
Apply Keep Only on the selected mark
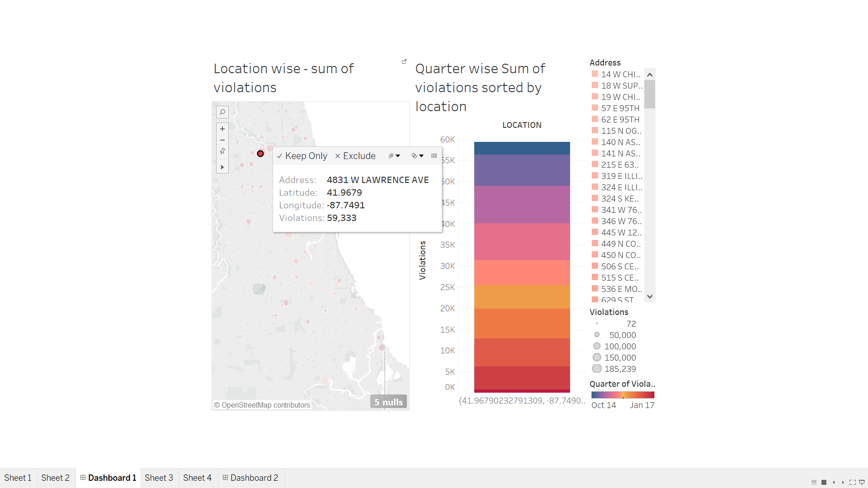(x=302, y=156)
